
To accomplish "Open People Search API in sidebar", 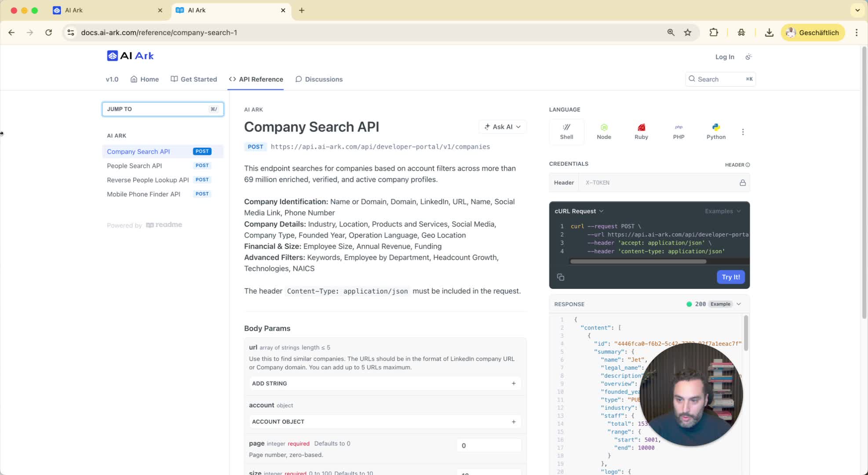I will tap(135, 166).
